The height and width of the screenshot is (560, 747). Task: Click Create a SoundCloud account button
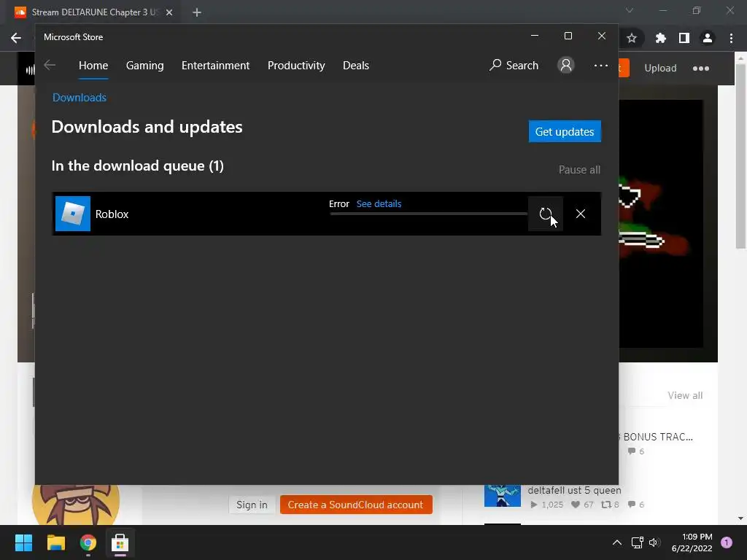356,505
